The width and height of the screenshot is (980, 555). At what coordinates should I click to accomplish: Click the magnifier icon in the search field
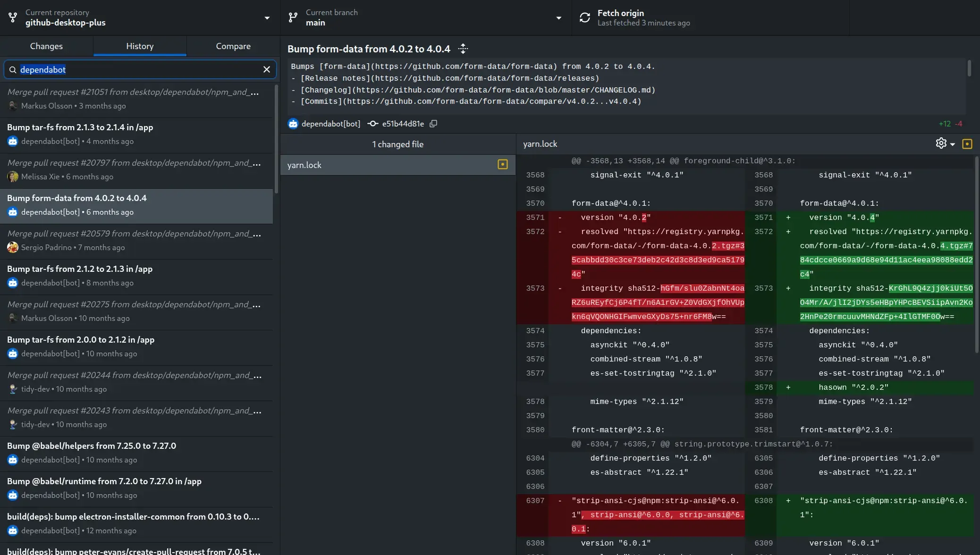tap(13, 70)
